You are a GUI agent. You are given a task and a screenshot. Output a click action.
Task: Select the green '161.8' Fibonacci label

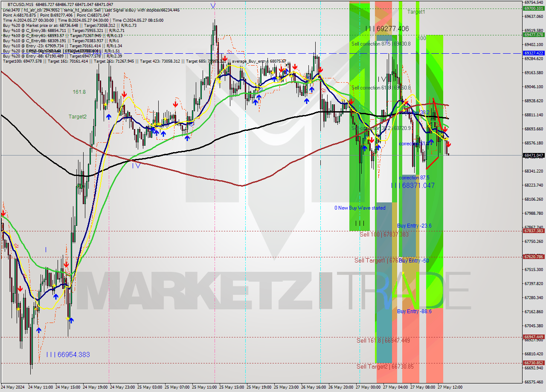point(79,92)
